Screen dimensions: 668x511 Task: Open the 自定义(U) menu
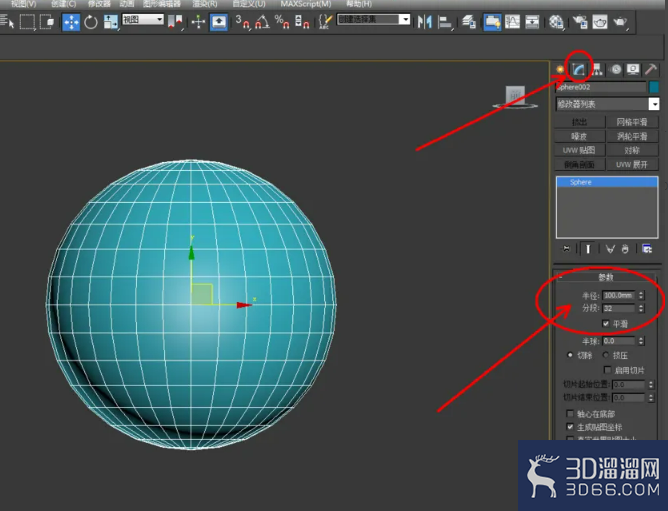pyautogui.click(x=249, y=4)
